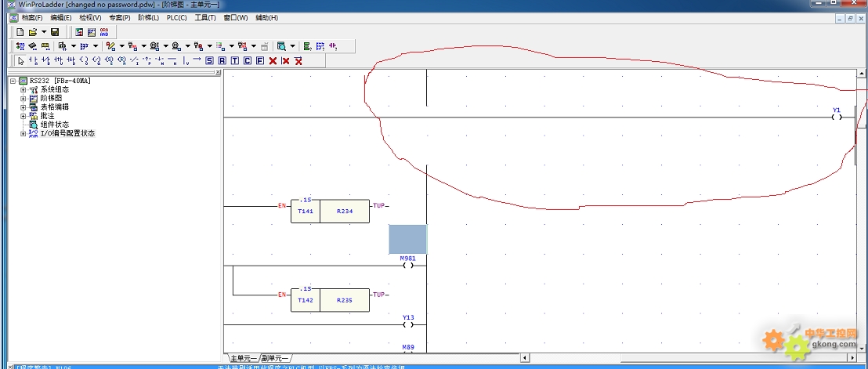Open the 检视(V) menu
Image resolution: width=868 pixels, height=369 pixels.
[90, 18]
